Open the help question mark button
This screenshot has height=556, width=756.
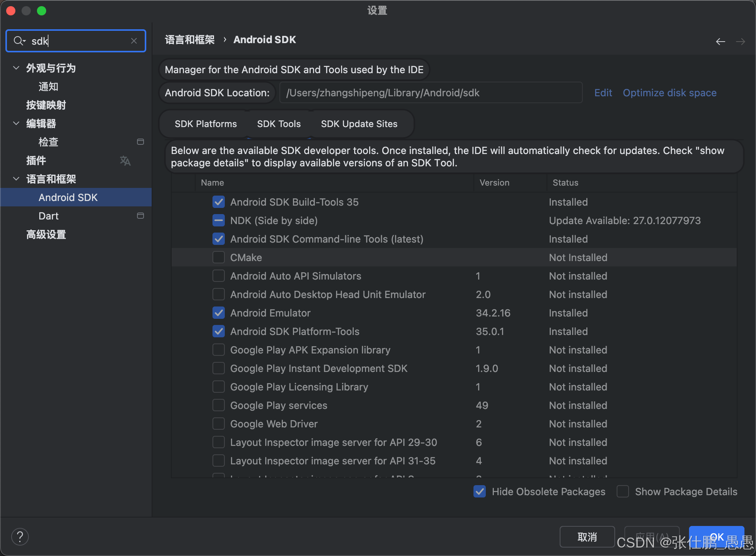(x=20, y=537)
